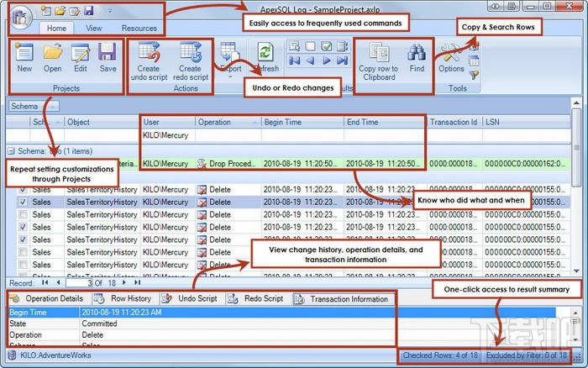The height and width of the screenshot is (368, 588).
Task: Click the Open button in Projects ribbon group
Action: (x=52, y=58)
